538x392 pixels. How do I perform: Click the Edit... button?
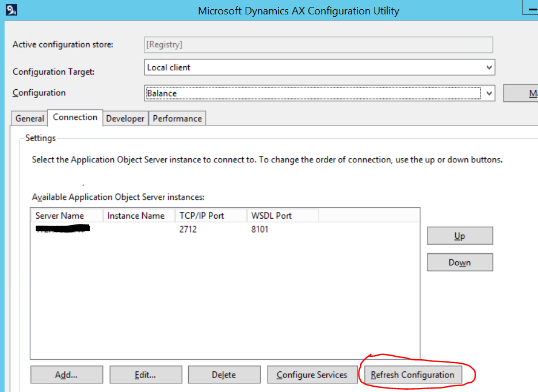click(146, 375)
